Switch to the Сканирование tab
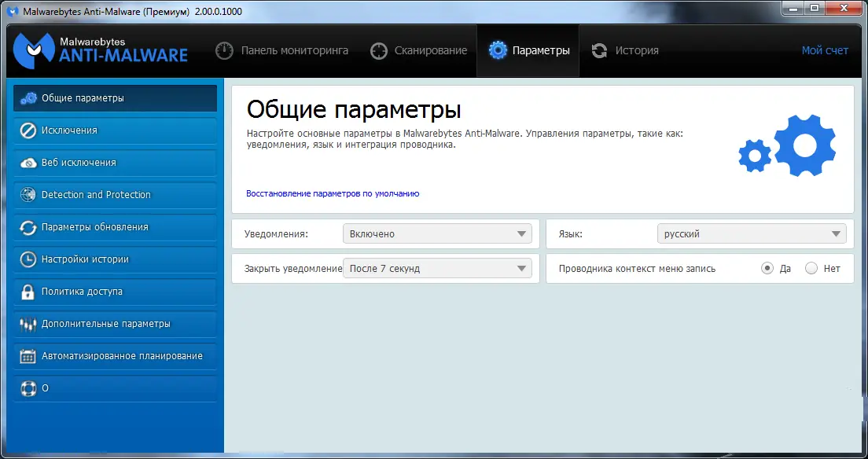868x459 pixels. pos(418,50)
